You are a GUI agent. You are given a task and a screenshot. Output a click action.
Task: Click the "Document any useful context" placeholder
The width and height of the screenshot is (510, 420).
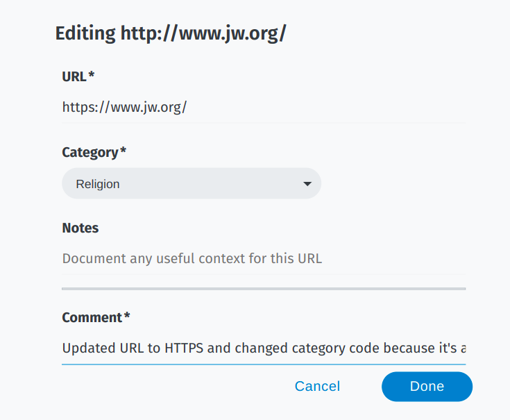[192, 259]
